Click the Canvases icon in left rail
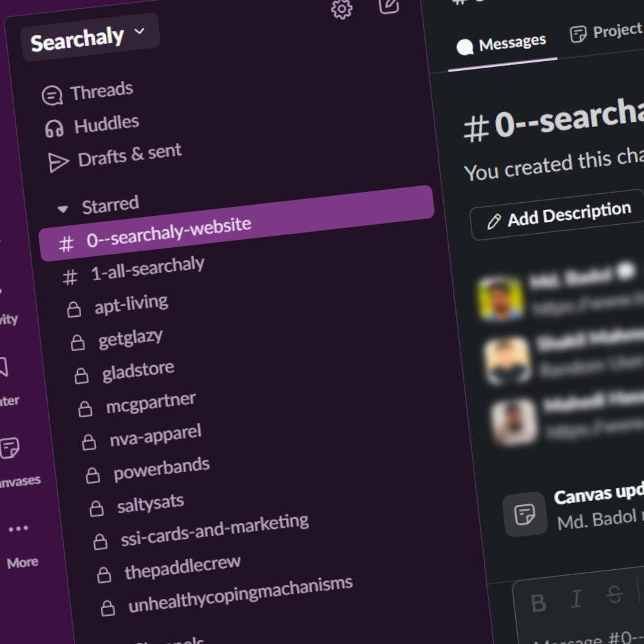The width and height of the screenshot is (644, 644). tap(10, 448)
